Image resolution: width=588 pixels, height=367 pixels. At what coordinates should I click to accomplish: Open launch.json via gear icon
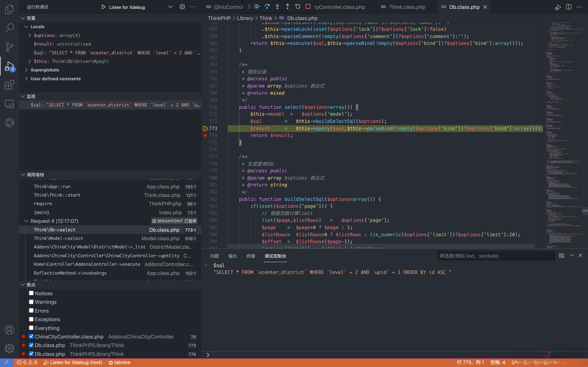click(x=182, y=7)
